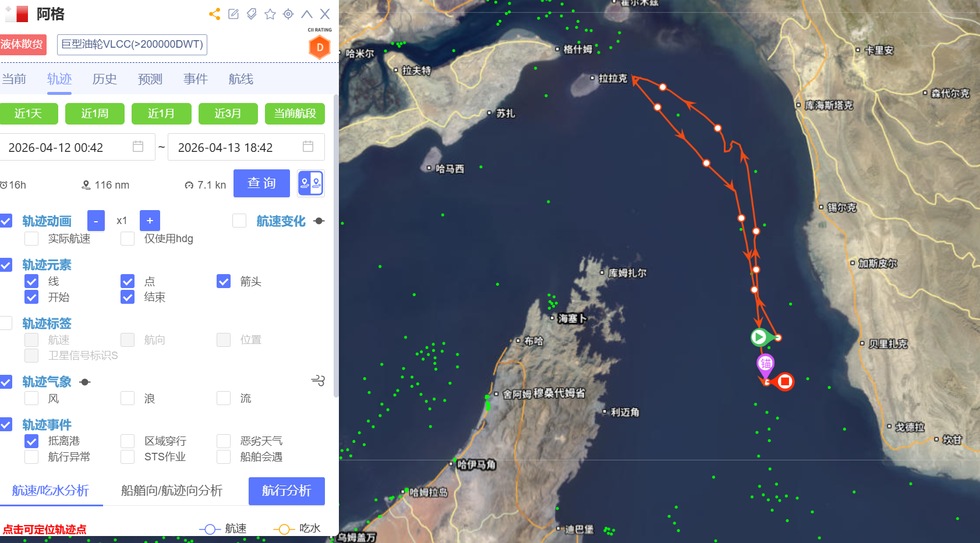Select the 近1周 quick range button

(x=95, y=113)
